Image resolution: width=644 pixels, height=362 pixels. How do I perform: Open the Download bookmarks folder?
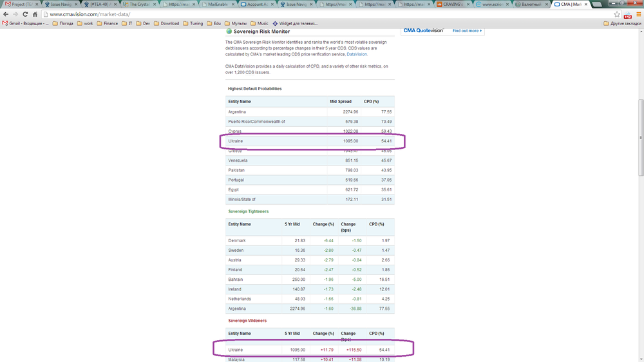pyautogui.click(x=166, y=23)
